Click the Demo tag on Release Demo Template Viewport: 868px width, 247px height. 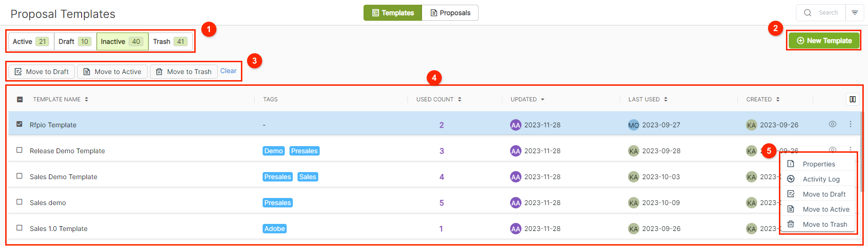273,151
